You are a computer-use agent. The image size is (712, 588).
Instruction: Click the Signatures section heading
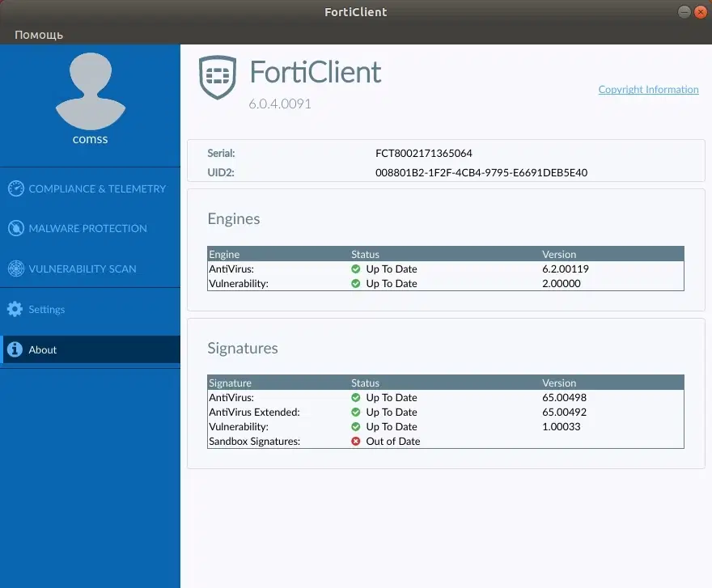[x=243, y=349]
